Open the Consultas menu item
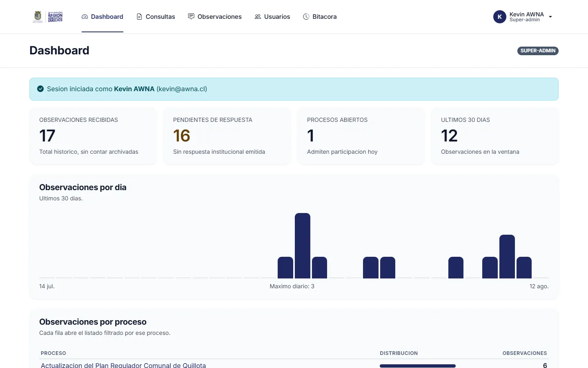 click(x=156, y=17)
